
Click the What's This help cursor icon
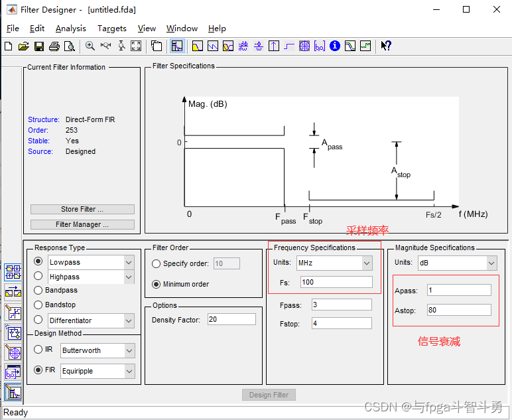click(x=386, y=46)
